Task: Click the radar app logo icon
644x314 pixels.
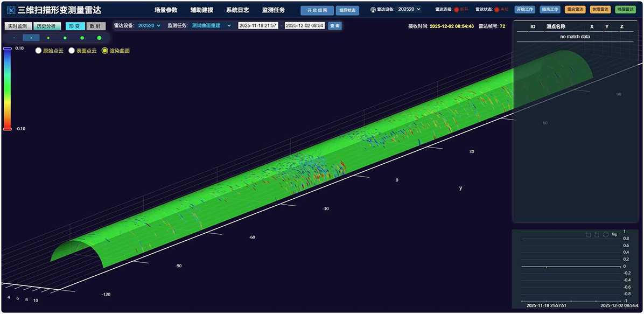Action: click(10, 10)
